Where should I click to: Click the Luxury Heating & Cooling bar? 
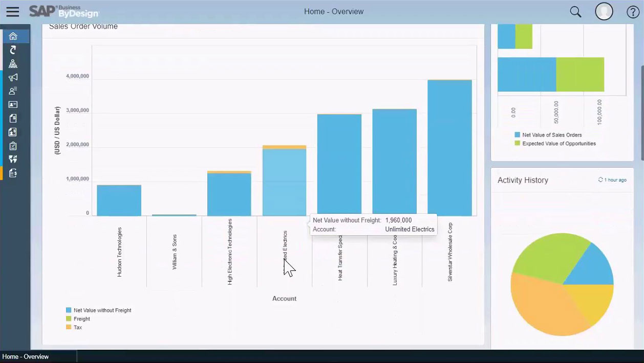coord(394,163)
